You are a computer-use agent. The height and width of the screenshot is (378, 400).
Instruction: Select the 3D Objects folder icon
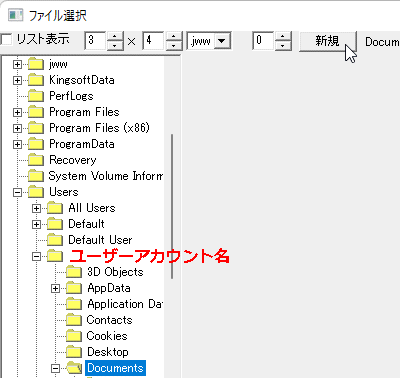pos(74,272)
